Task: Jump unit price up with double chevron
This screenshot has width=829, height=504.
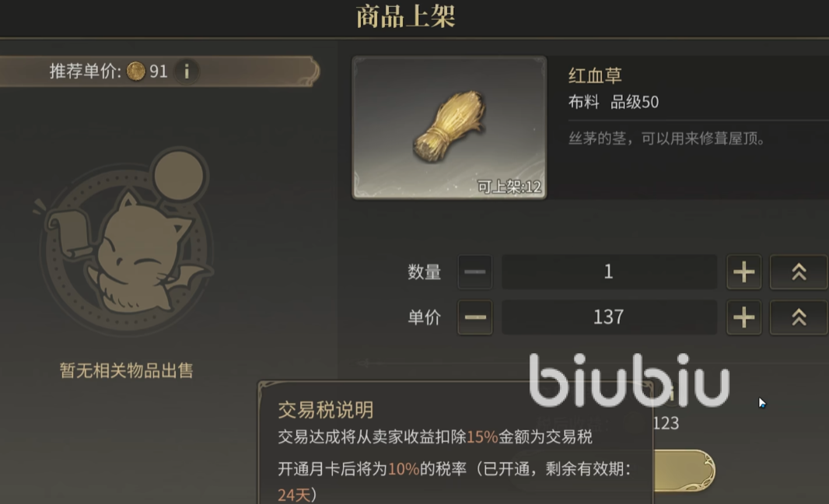Action: point(799,317)
